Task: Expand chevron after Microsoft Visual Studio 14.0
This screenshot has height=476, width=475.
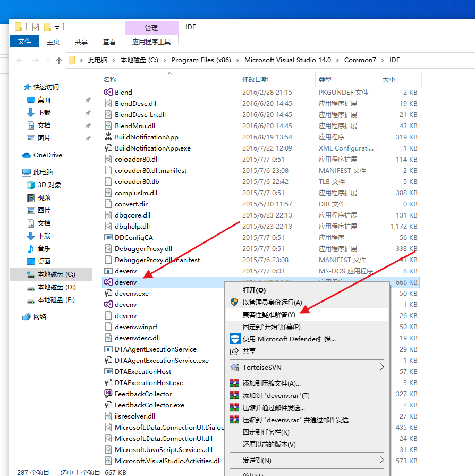Action: point(337,60)
